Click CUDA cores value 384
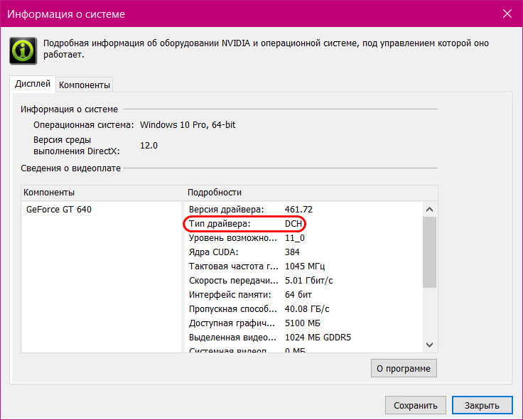Screen dimensions: 523x420 tap(292, 252)
